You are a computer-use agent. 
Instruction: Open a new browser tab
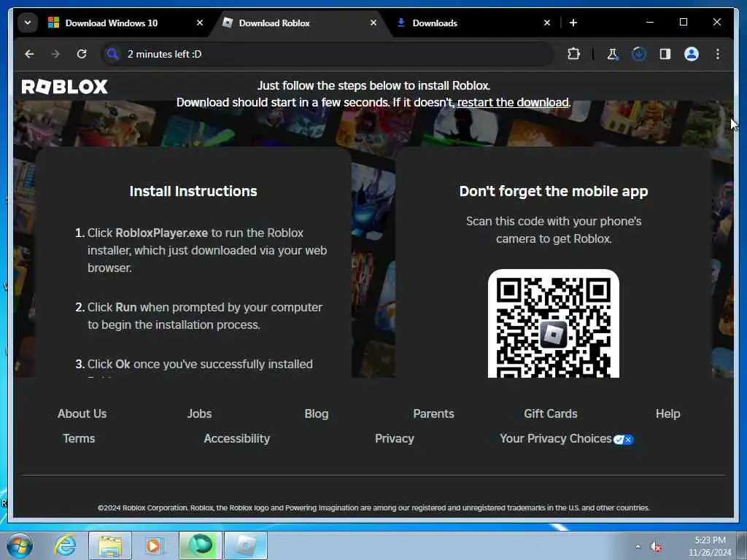pos(573,23)
